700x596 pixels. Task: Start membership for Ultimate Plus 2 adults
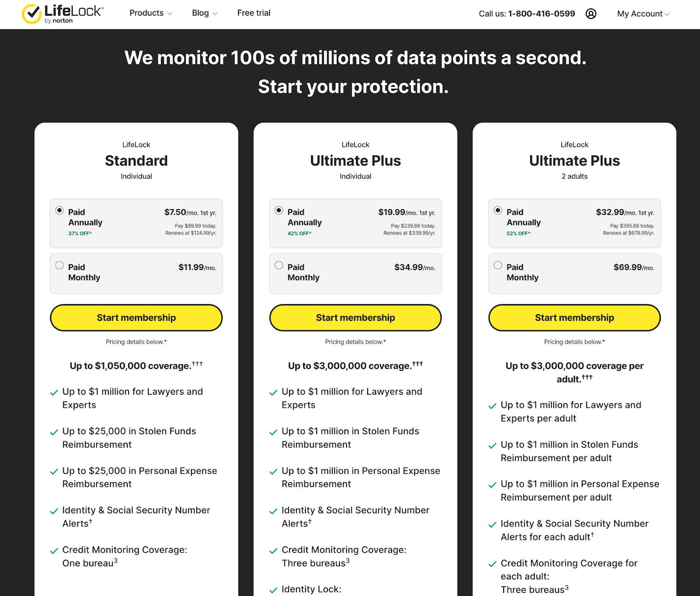(x=574, y=318)
